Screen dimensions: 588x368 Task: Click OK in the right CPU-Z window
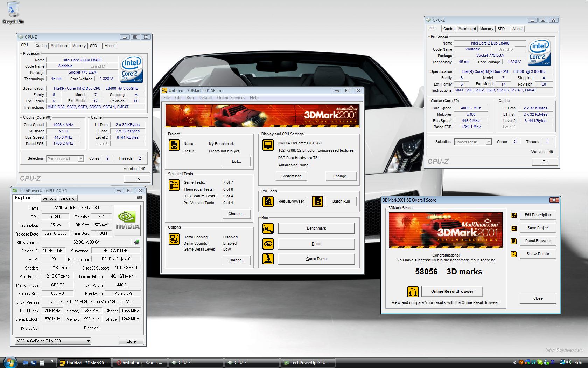(545, 162)
